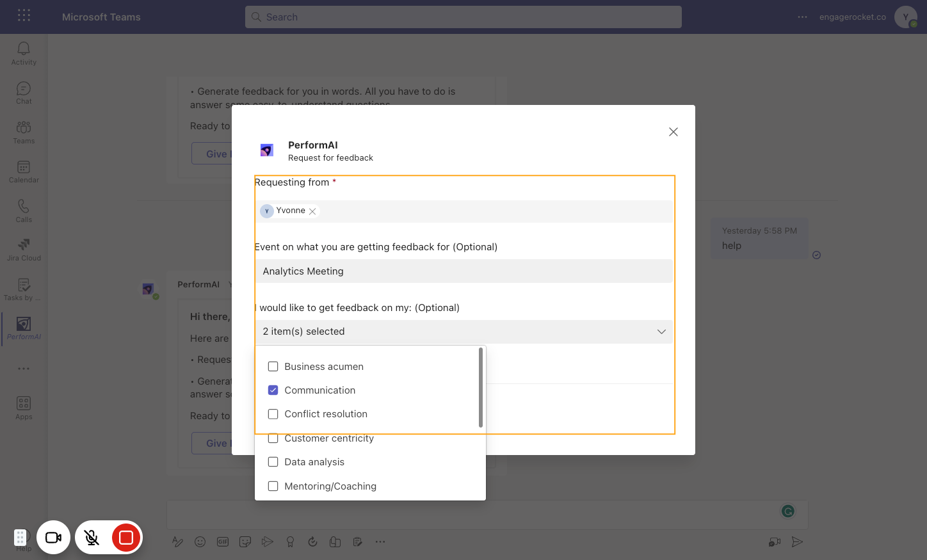
Task: Click the Requesting from people picker
Action: 463,211
